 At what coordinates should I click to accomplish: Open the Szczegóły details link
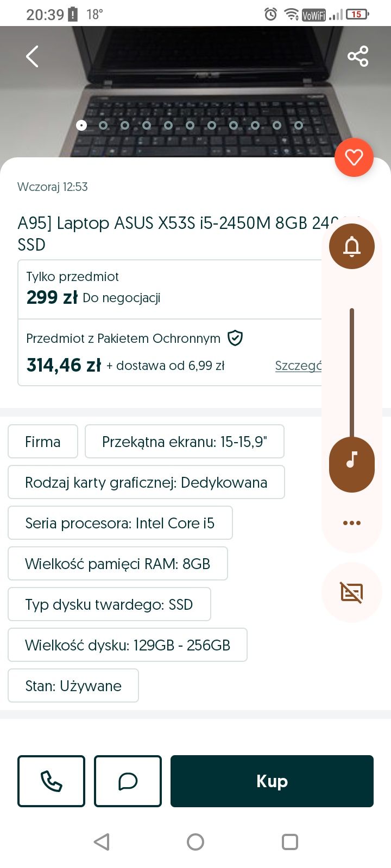298,366
